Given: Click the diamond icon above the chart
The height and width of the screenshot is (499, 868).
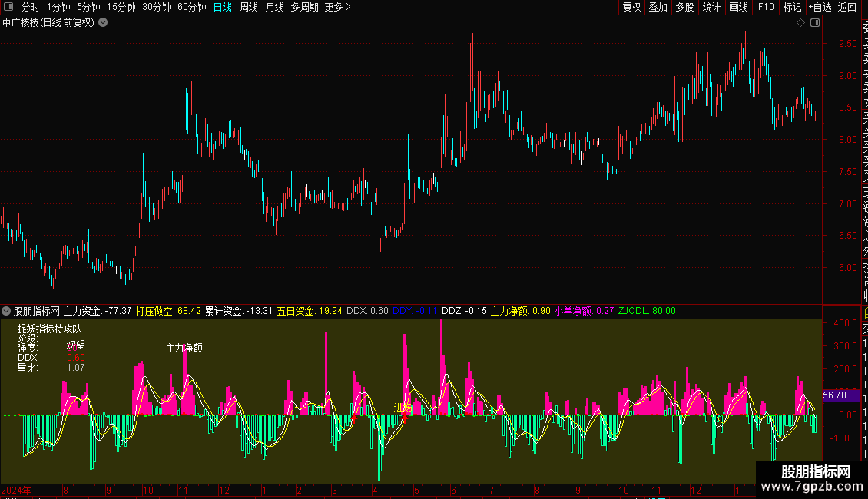Looking at the screenshot, I should pyautogui.click(x=801, y=23).
